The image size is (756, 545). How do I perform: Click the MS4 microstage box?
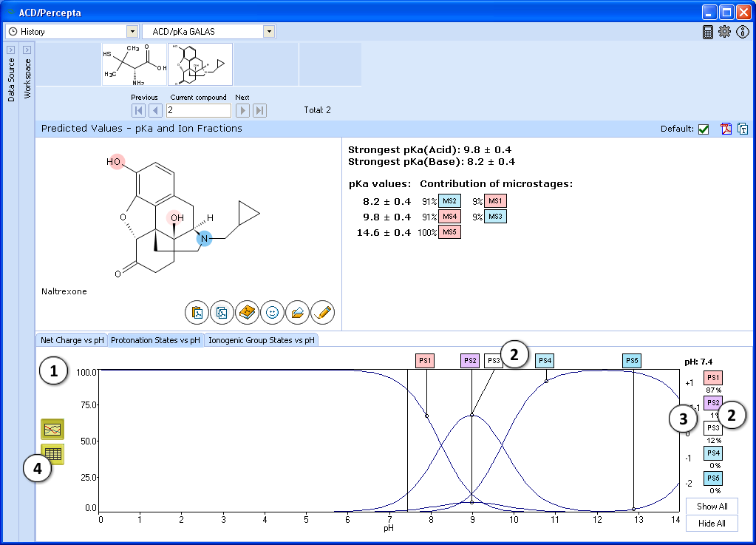click(x=449, y=217)
